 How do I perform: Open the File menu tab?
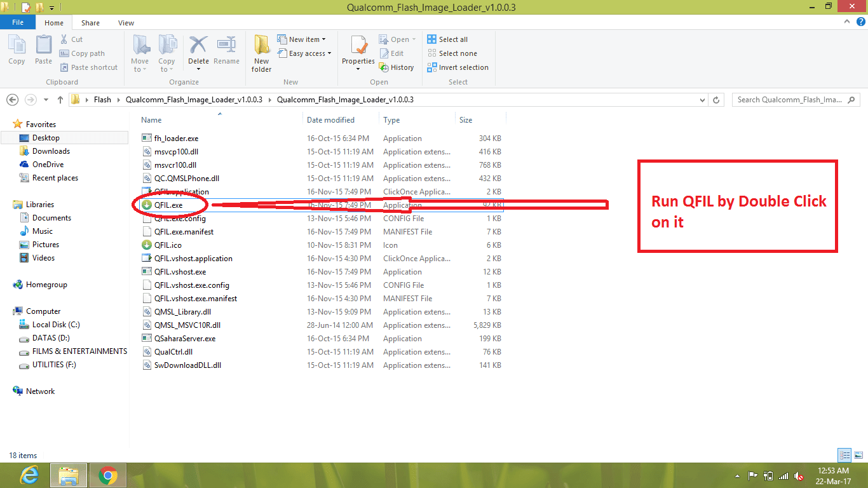18,22
